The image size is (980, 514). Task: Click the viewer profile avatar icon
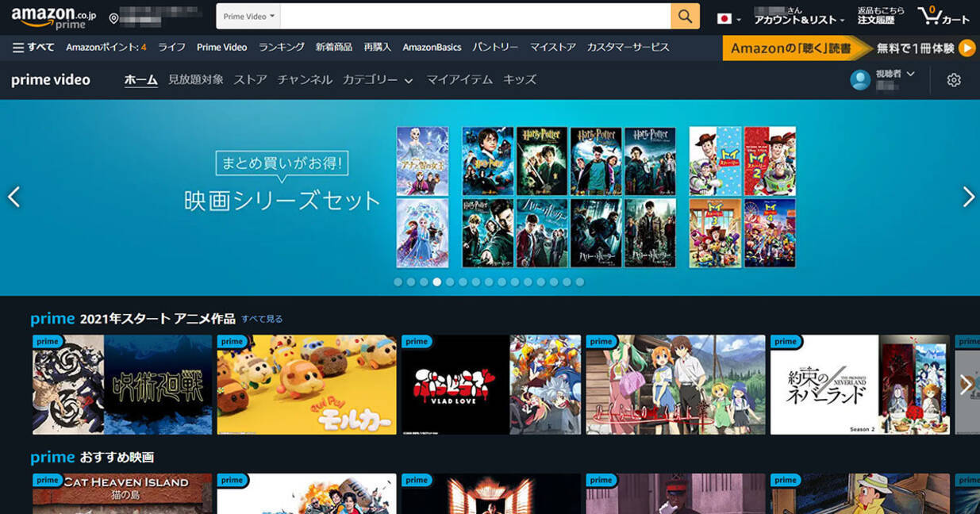tap(860, 79)
